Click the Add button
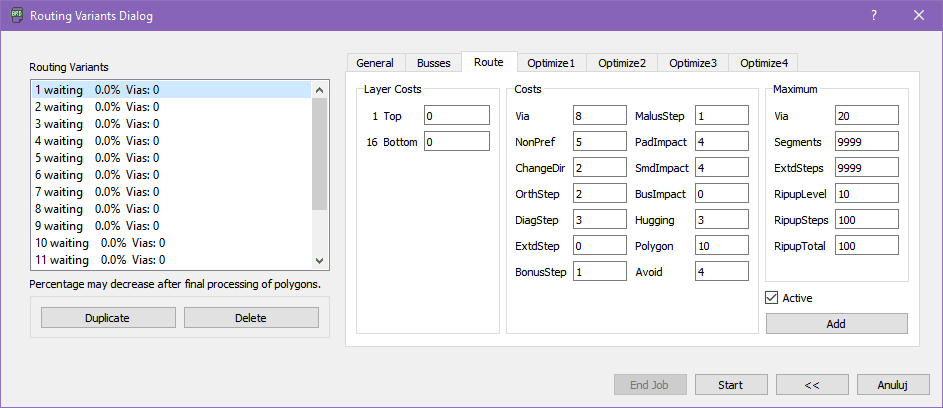Screen dimensions: 943x408 (x=836, y=324)
